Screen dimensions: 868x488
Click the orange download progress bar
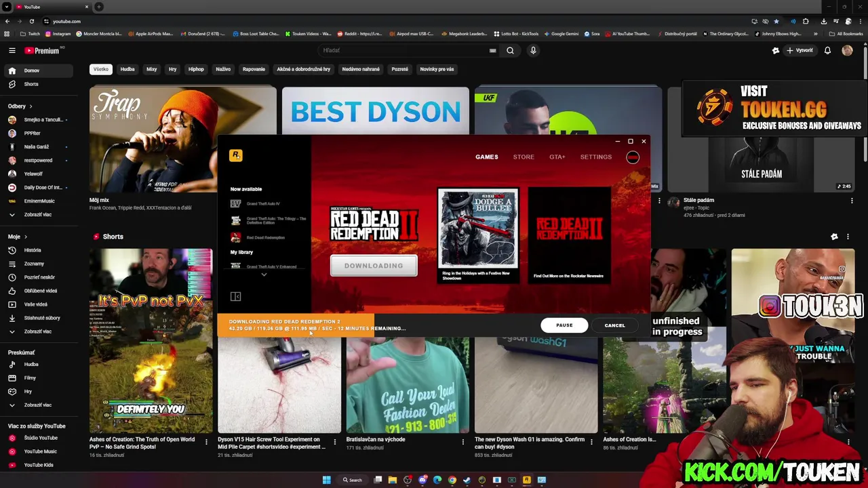click(296, 325)
